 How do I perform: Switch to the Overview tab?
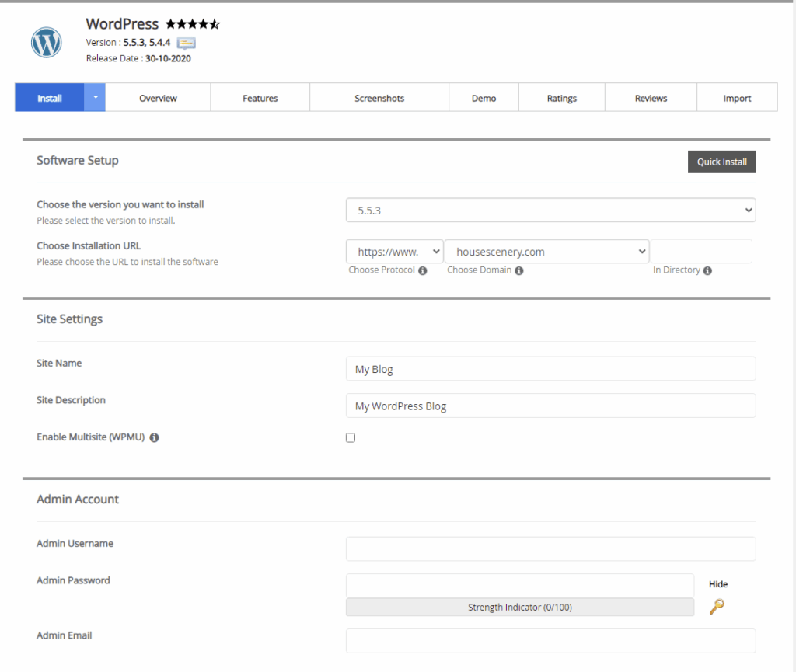tap(157, 97)
